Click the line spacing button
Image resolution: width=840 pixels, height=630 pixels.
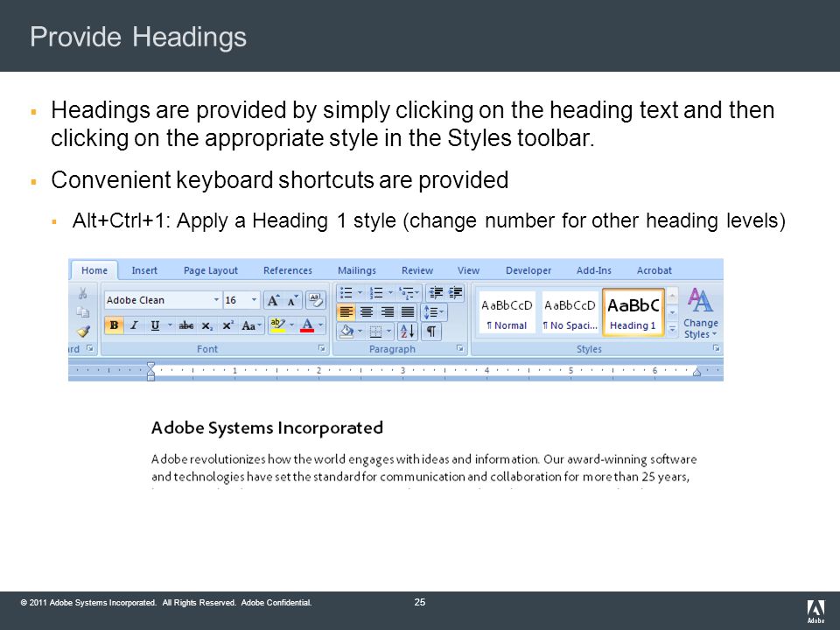pyautogui.click(x=434, y=311)
